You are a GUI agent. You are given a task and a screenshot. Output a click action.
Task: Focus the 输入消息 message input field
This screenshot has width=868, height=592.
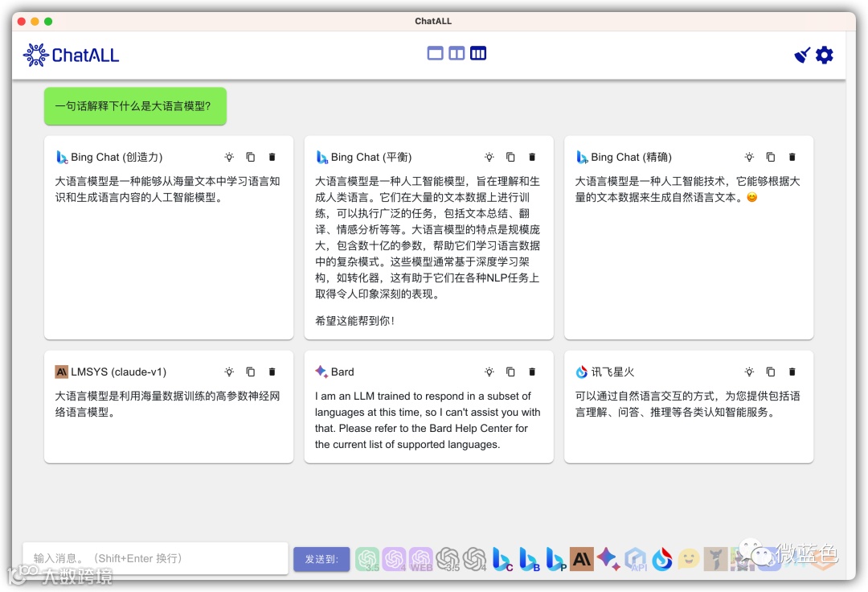click(156, 558)
